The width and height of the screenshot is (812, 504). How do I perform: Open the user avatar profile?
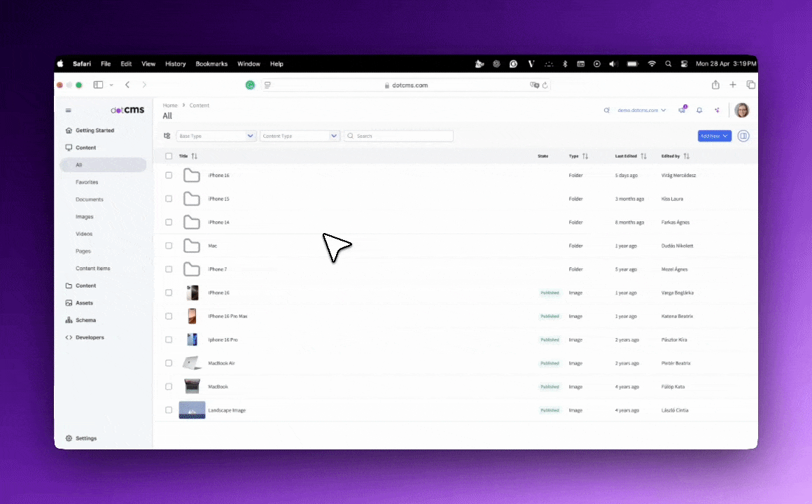pyautogui.click(x=741, y=111)
